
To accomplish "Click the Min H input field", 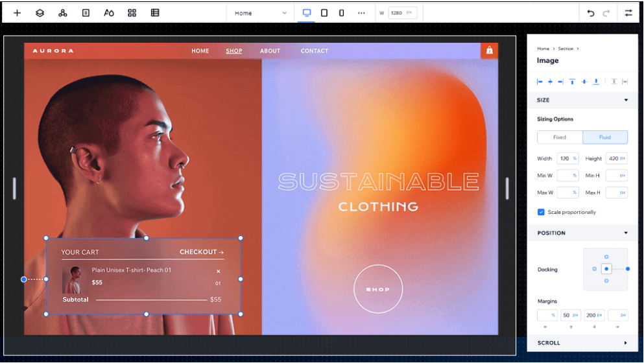I will click(617, 175).
